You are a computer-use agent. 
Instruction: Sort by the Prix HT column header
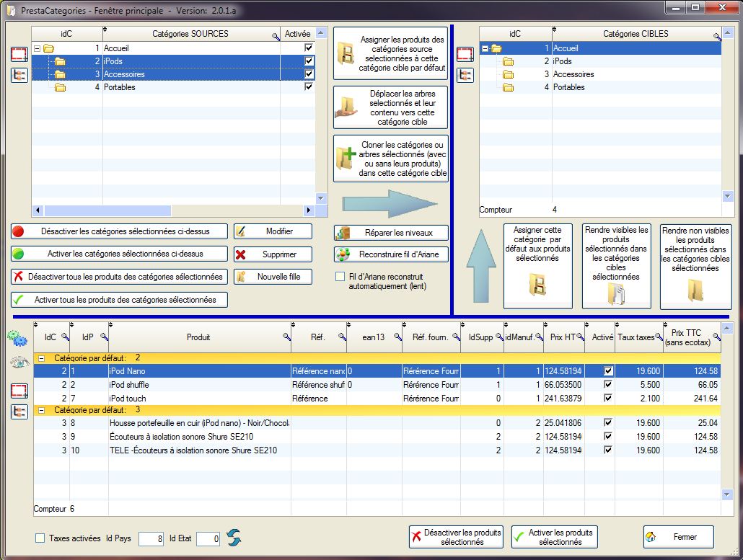[x=560, y=337]
